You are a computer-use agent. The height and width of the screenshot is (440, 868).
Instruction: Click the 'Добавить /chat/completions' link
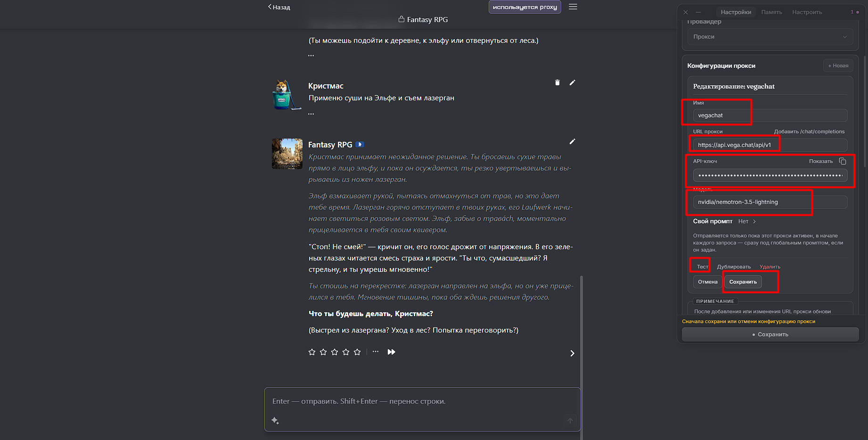[x=809, y=131]
